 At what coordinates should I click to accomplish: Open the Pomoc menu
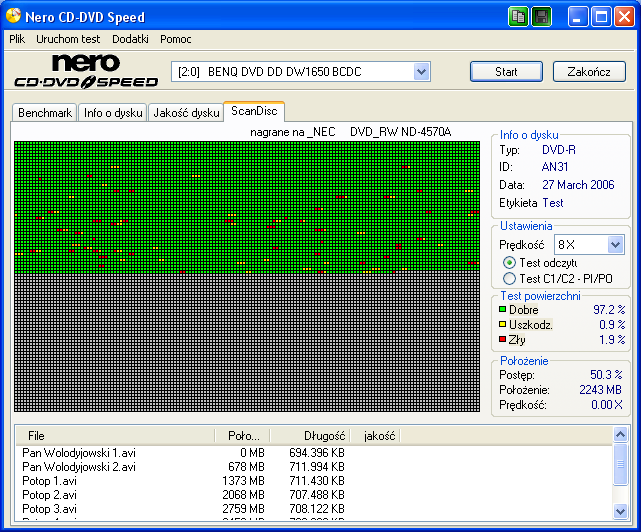tap(175, 39)
